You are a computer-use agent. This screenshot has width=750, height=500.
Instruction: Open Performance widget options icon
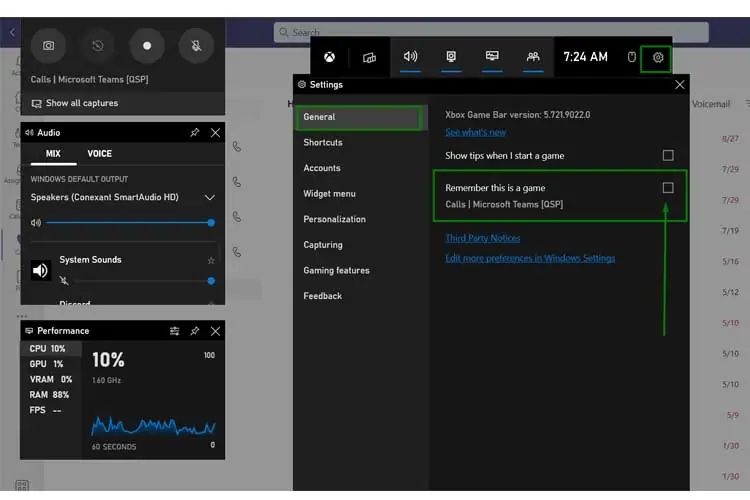click(x=175, y=331)
